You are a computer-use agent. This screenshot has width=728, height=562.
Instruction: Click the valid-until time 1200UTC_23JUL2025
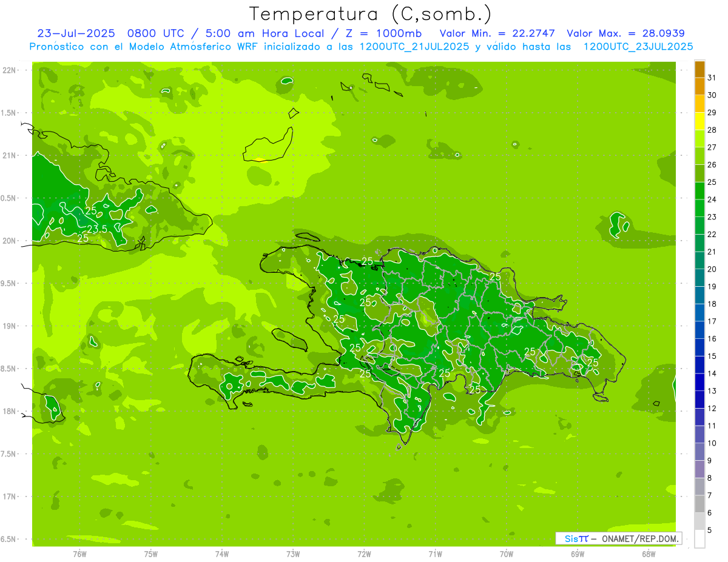tap(638, 46)
